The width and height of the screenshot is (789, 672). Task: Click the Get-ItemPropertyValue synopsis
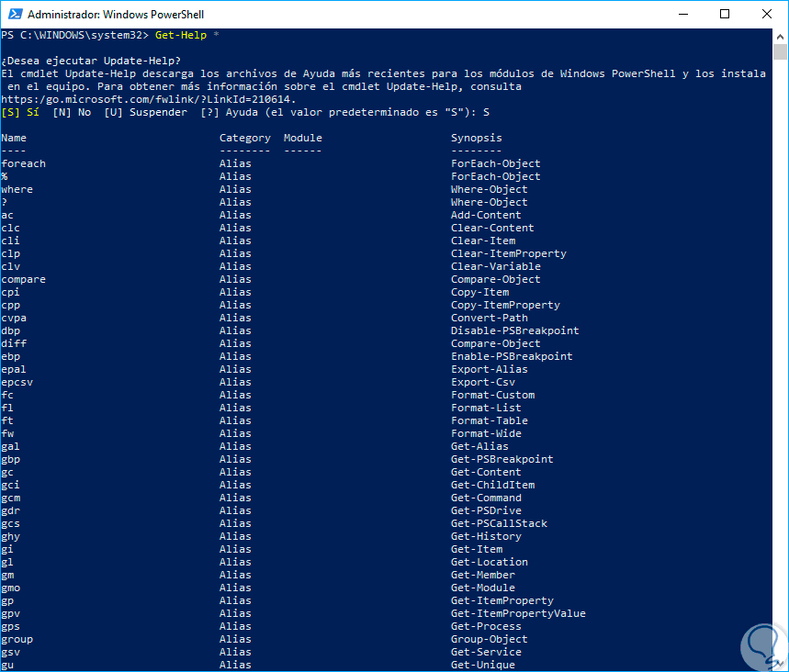point(518,613)
